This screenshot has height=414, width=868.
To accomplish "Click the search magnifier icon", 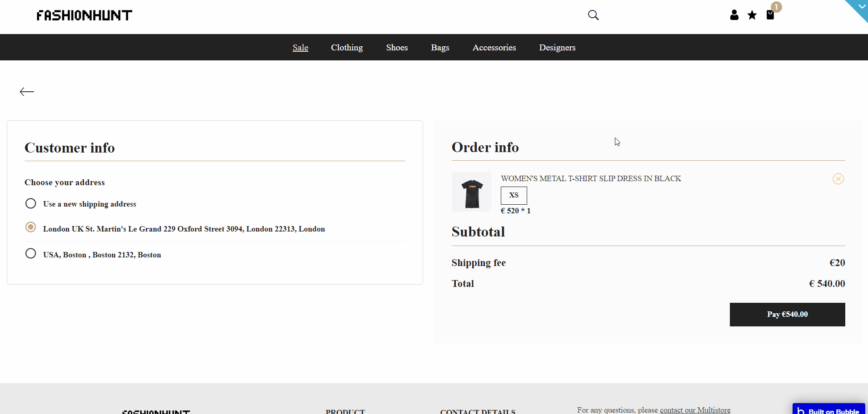I will tap(593, 15).
